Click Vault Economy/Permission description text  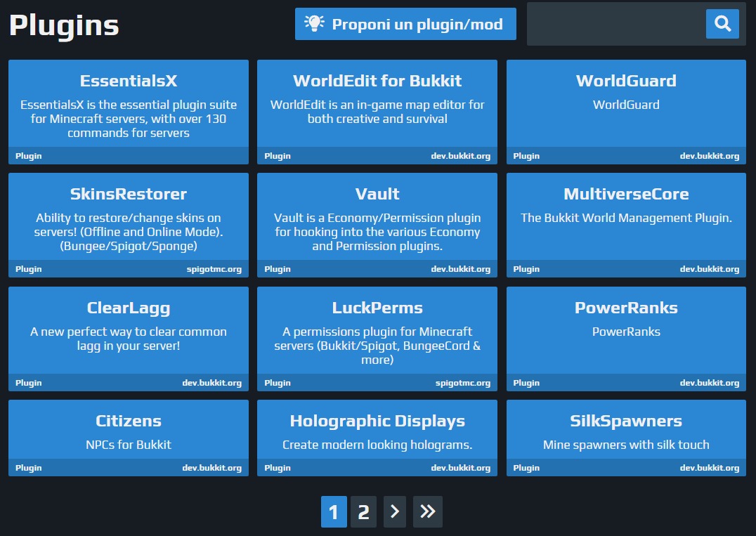(x=377, y=233)
